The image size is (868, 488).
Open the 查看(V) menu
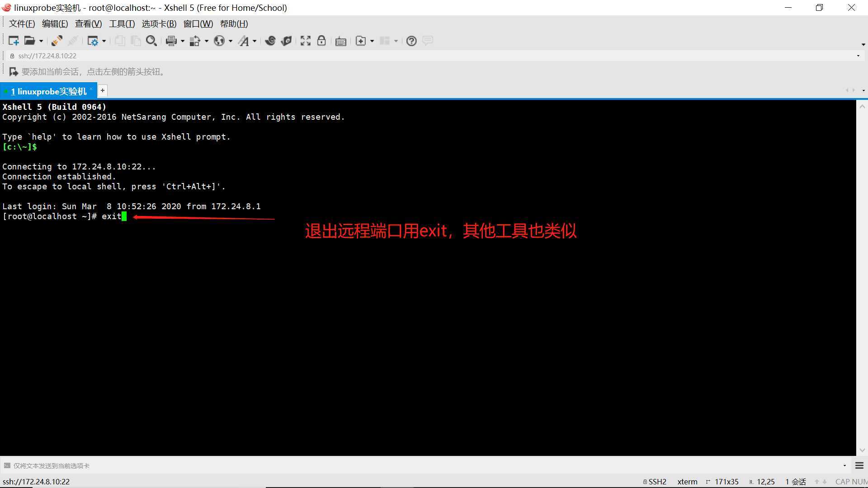tap(88, 24)
